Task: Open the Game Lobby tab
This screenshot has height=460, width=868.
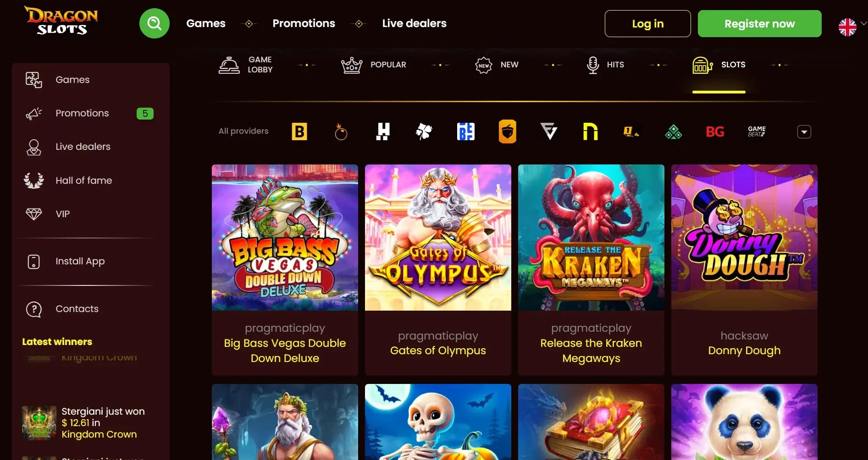Action: pos(246,65)
